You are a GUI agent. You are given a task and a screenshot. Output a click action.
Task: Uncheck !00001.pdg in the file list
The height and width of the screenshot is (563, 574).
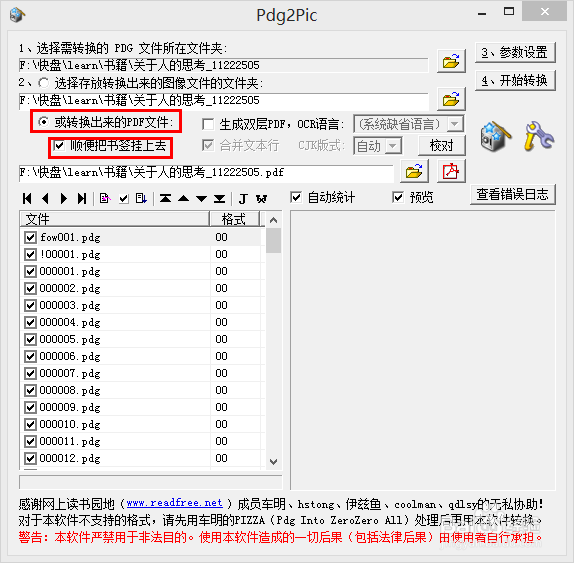[30, 254]
